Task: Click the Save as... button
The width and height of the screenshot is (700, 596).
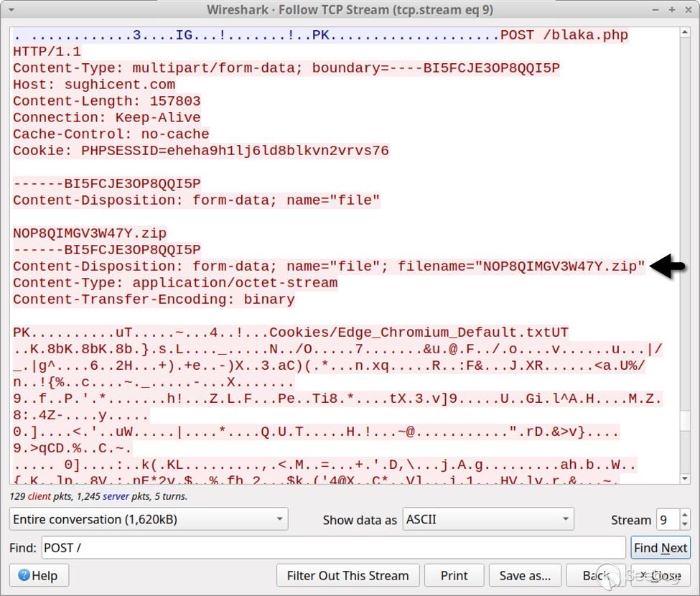Action: [525, 575]
